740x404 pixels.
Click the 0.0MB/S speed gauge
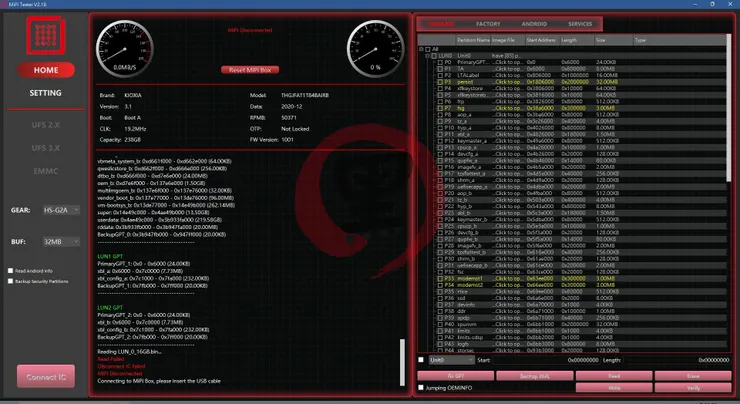[125, 49]
